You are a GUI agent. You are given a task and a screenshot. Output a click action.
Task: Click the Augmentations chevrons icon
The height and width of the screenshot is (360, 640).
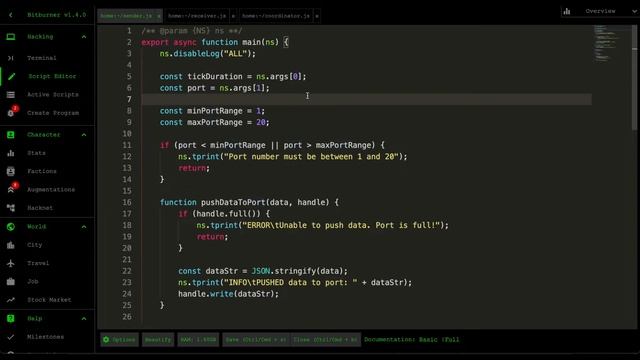point(11,190)
